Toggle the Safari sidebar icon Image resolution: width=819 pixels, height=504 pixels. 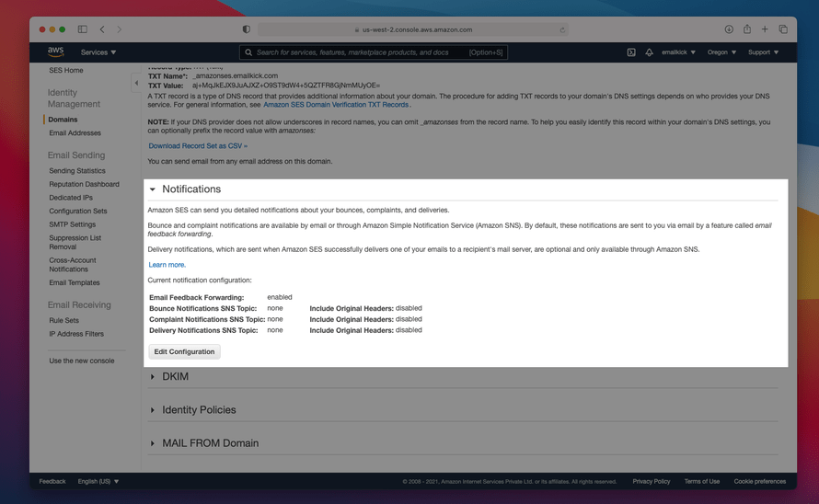83,29
